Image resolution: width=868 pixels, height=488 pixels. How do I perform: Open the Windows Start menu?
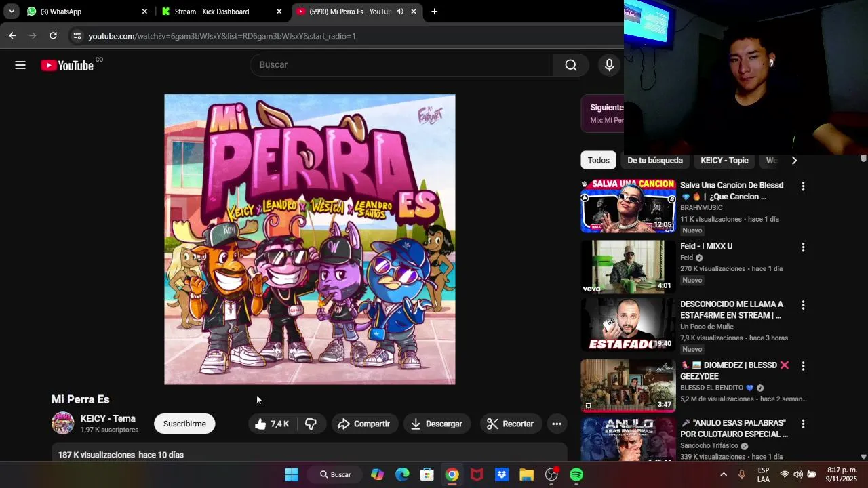coord(292,474)
